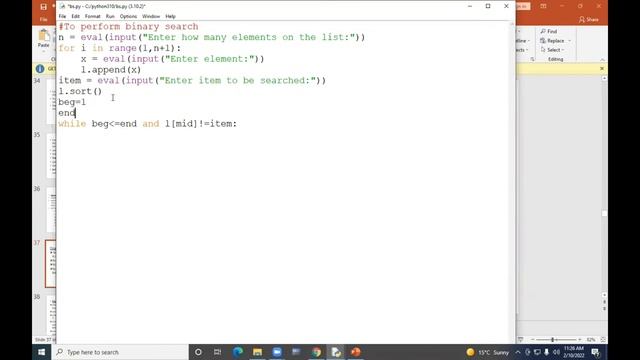The height and width of the screenshot is (360, 640).
Task: Open File Explorer from taskbar
Action: click(257, 352)
